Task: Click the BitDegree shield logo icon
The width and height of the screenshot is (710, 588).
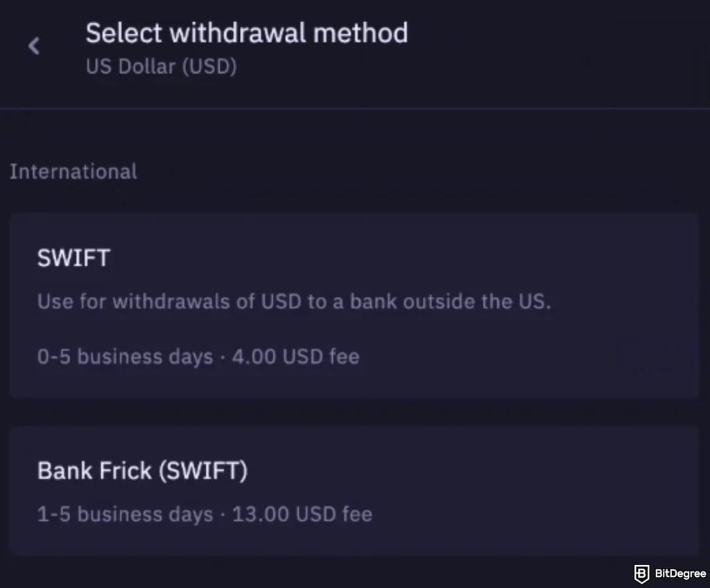Action: pyautogui.click(x=641, y=573)
